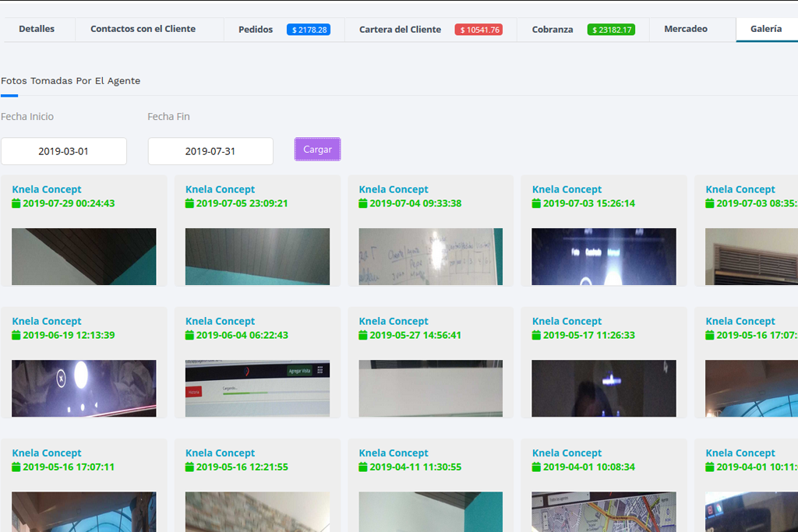Click the calendar icon beside 2019-05-17 11:26:33
The height and width of the screenshot is (532, 798).
pos(536,335)
